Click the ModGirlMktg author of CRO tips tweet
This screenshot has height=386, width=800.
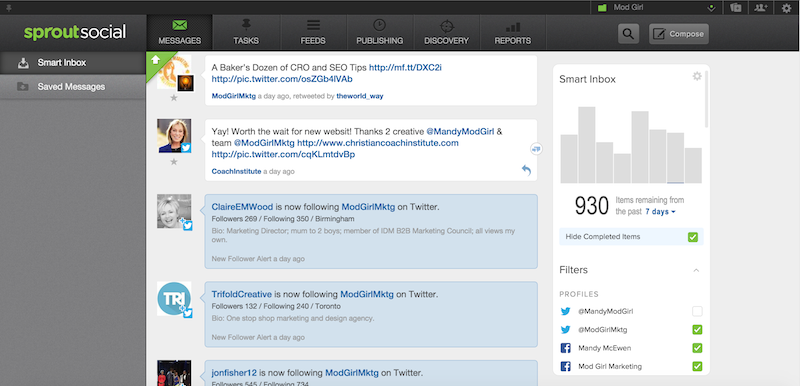(234, 96)
